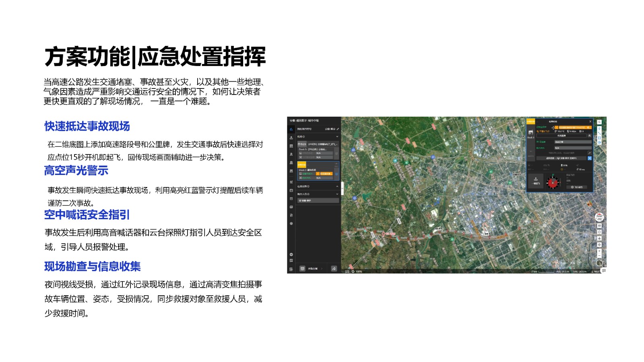
Task: Open the globe icon in sidebar
Action: [x=291, y=255]
